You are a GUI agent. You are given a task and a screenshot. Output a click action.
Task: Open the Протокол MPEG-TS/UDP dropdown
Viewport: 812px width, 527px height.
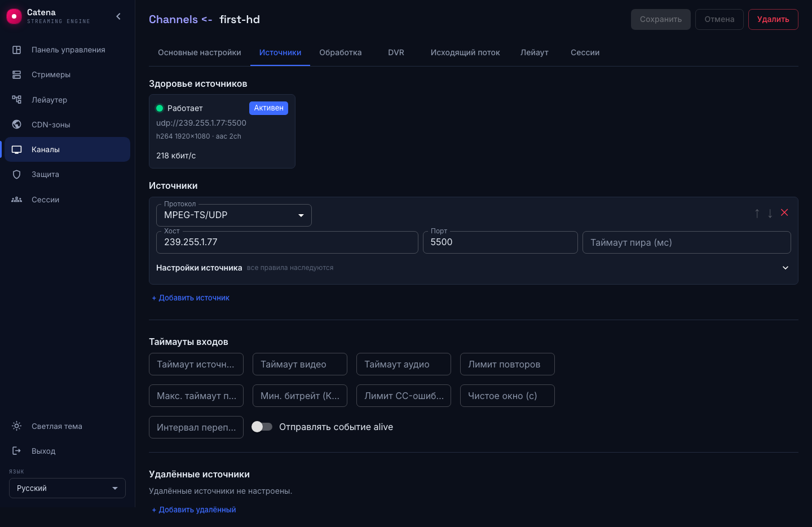pos(234,215)
